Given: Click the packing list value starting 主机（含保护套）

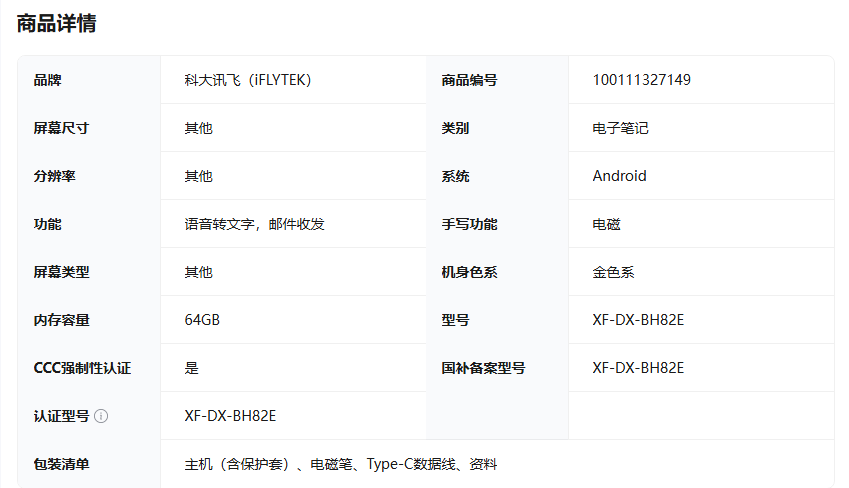Looking at the screenshot, I should [x=341, y=464].
